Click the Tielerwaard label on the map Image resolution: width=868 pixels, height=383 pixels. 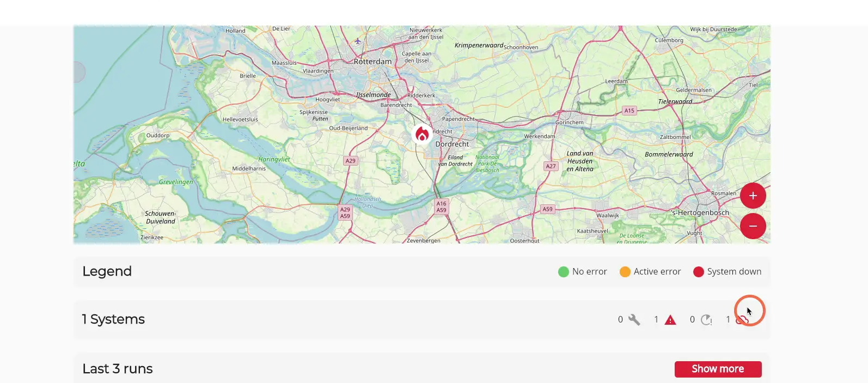pyautogui.click(x=675, y=102)
